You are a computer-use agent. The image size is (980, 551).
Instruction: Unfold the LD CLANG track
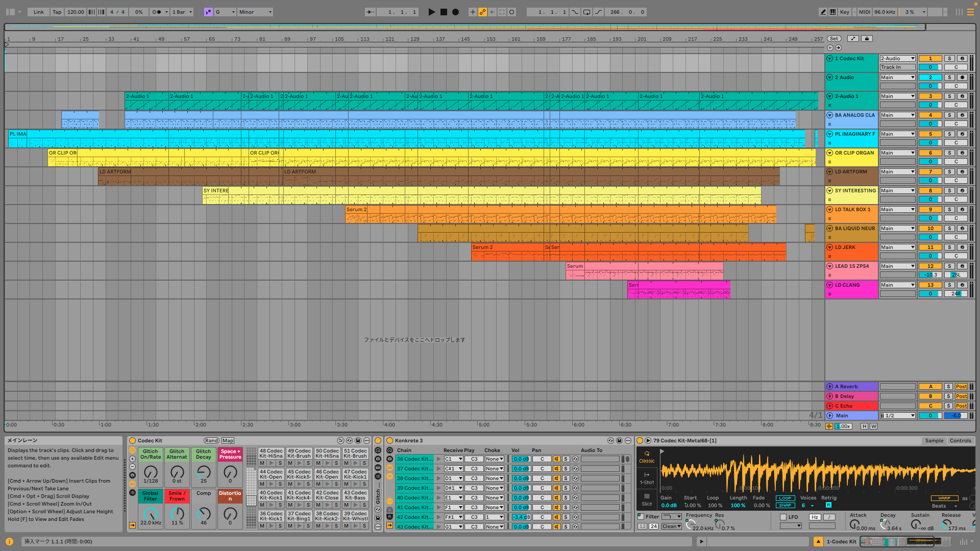coord(829,285)
